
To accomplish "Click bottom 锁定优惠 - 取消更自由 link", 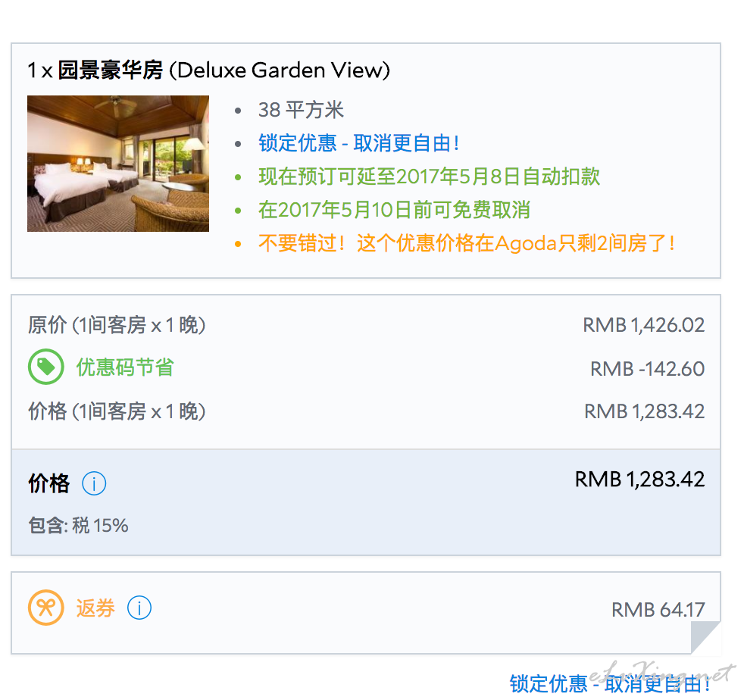I will (x=610, y=684).
